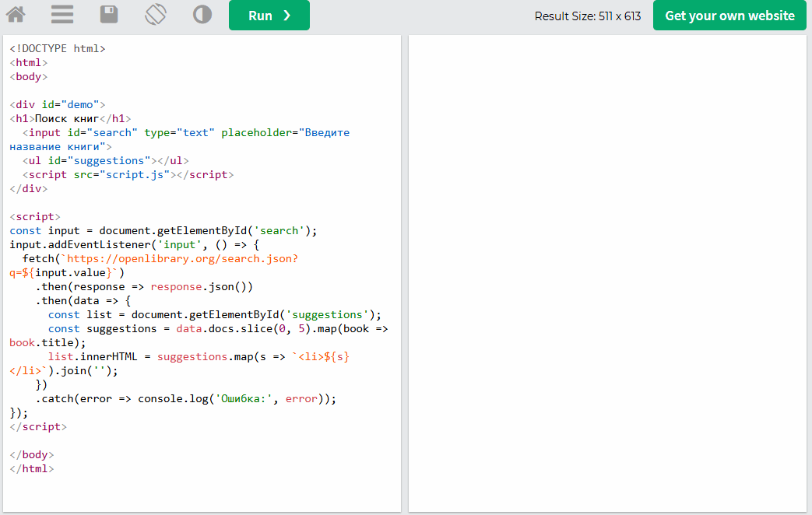This screenshot has width=812, height=515.
Task: Click the Result Size: 511 x 613 text
Action: point(588,16)
